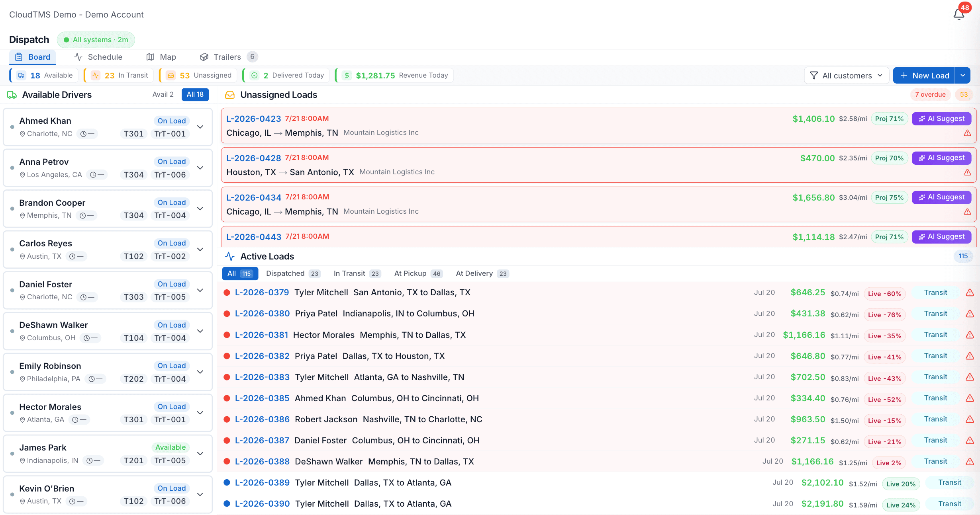The image size is (980, 515).
Task: Click the Unassigned Loads inbox icon
Action: [230, 95]
